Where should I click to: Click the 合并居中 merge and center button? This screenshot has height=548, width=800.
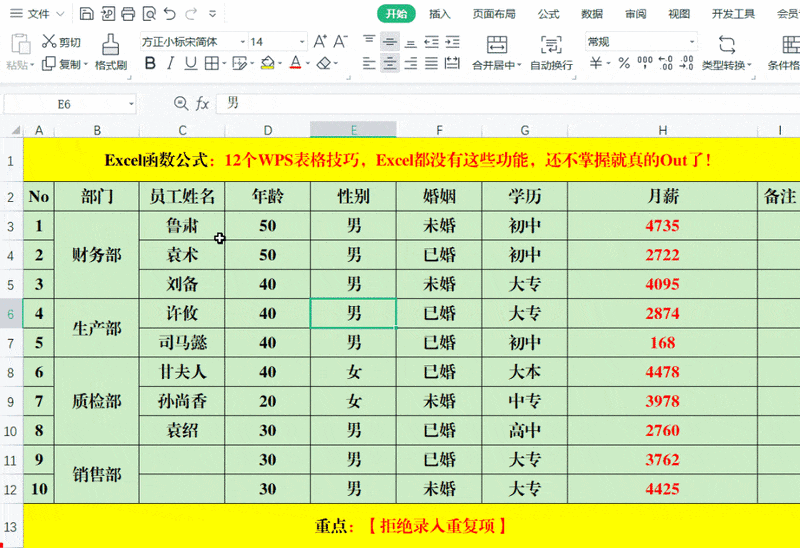(496, 52)
